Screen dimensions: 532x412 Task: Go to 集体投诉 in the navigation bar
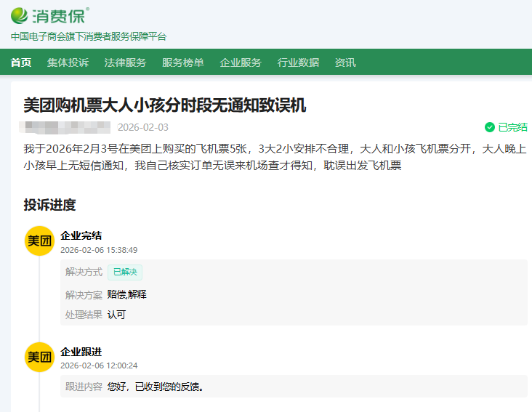point(68,62)
